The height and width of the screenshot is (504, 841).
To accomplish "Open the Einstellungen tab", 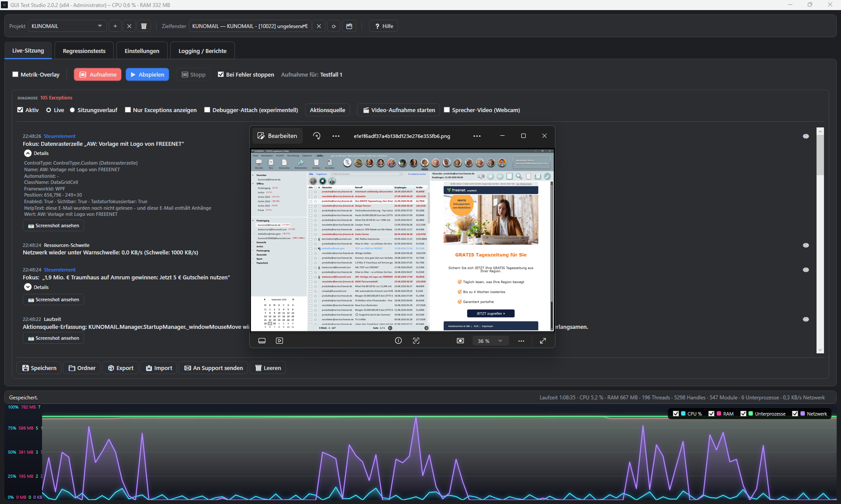I will pos(142,51).
